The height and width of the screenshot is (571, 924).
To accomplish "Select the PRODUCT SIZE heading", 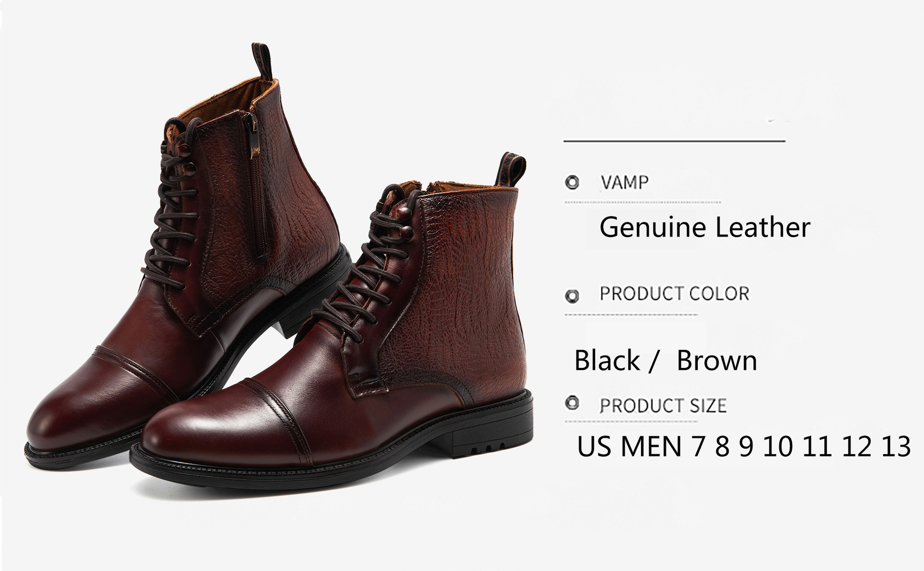I will point(663,406).
